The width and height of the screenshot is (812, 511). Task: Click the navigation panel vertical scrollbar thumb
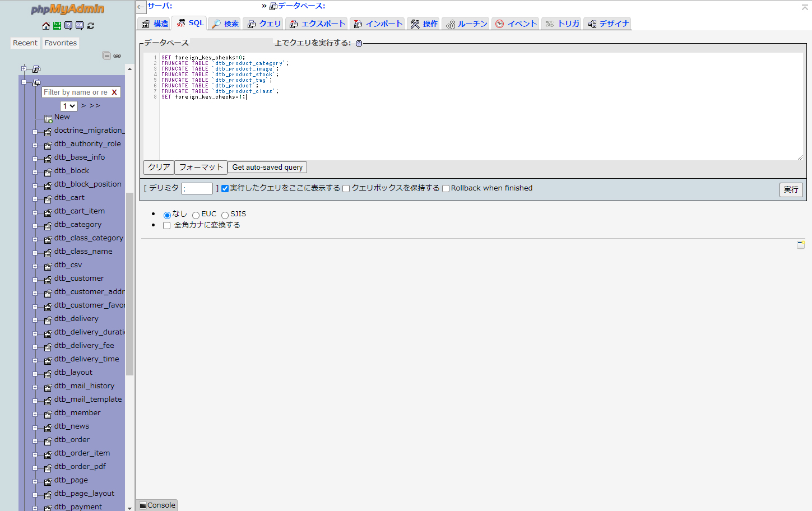tap(130, 284)
